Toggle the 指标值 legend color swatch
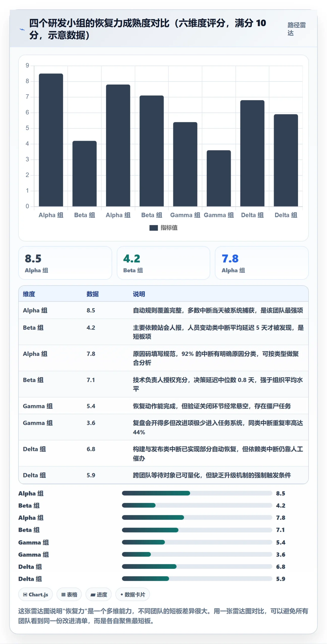 [x=153, y=228]
